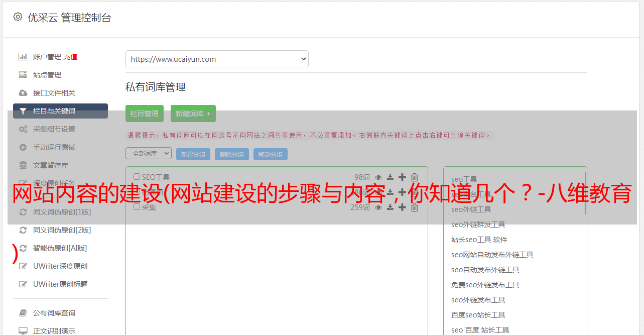
Task: Click the 新建分组 button
Action: (x=193, y=154)
